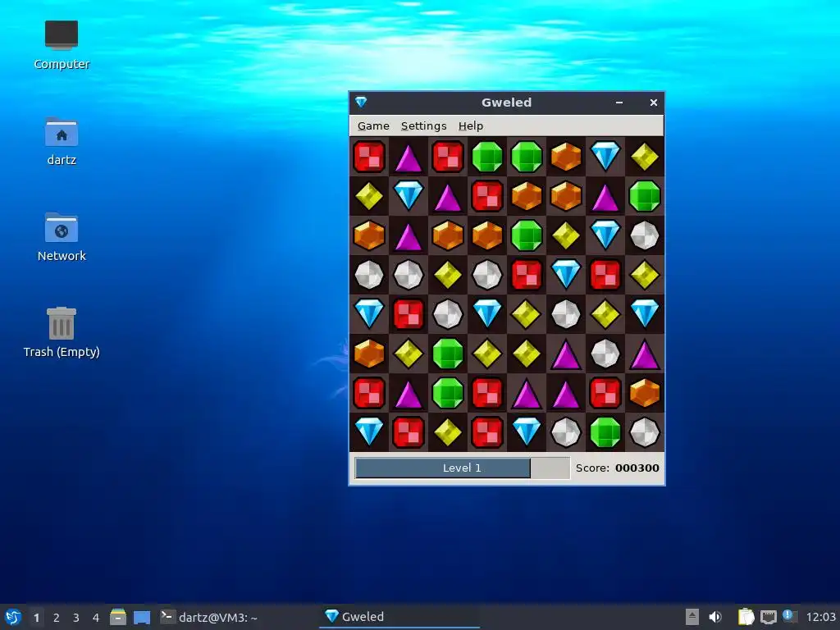
Task: Minimize the Gweled window
Action: 619,103
